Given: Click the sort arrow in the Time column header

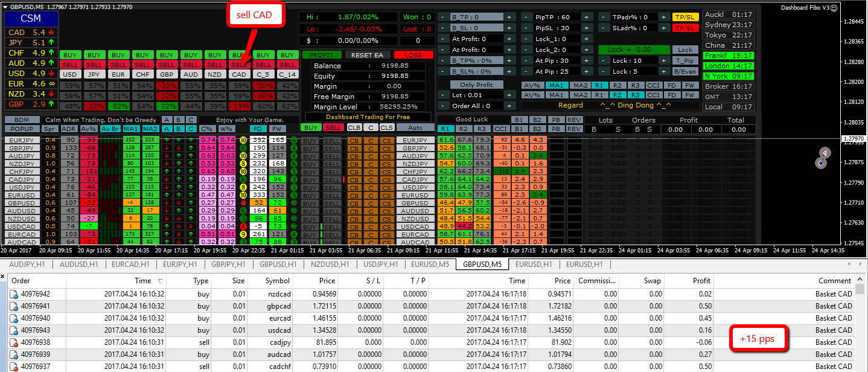Looking at the screenshot, I should pyautogui.click(x=160, y=281).
